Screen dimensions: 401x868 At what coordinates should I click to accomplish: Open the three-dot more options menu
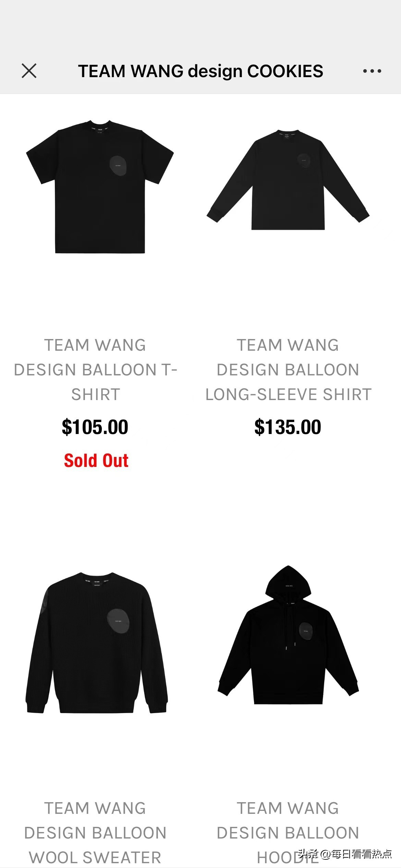(372, 71)
